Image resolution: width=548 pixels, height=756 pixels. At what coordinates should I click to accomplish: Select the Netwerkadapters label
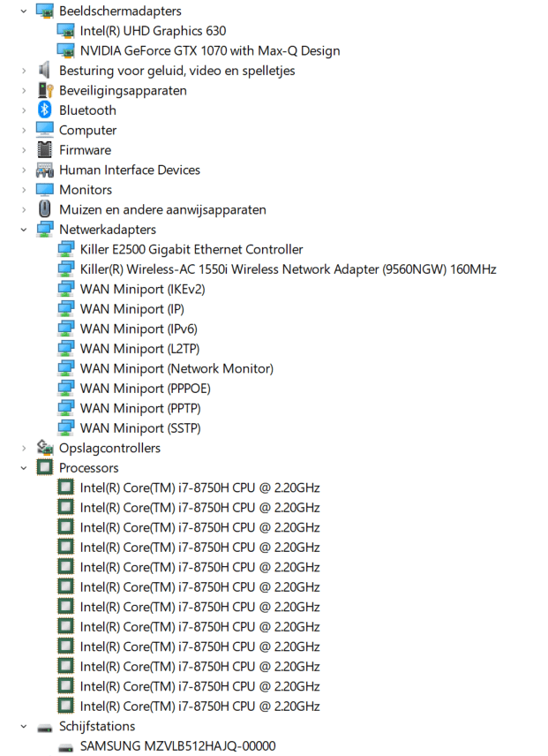point(108,230)
